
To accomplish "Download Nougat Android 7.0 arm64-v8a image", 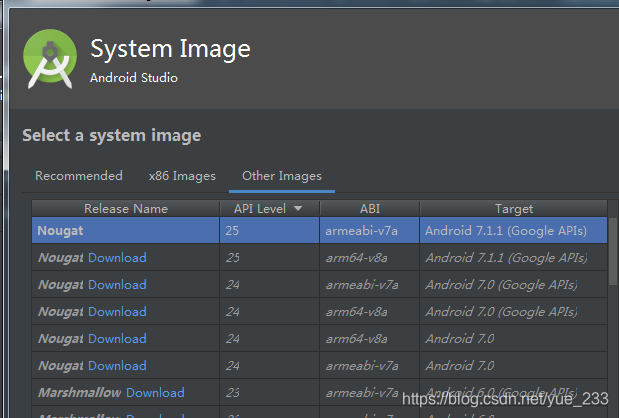I will tap(117, 339).
